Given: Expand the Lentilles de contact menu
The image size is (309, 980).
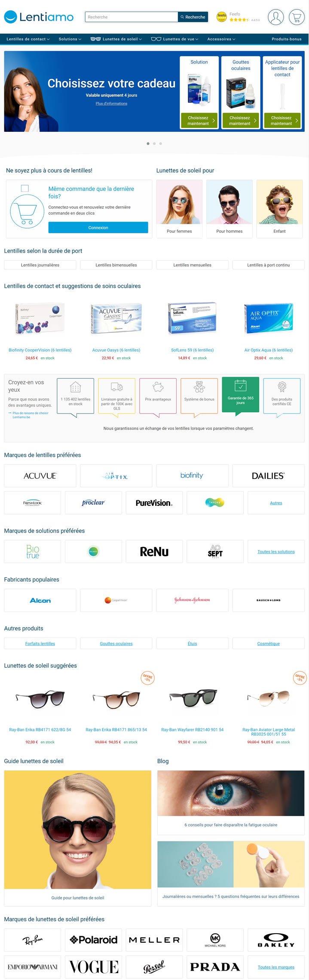Looking at the screenshot, I should coord(28,39).
